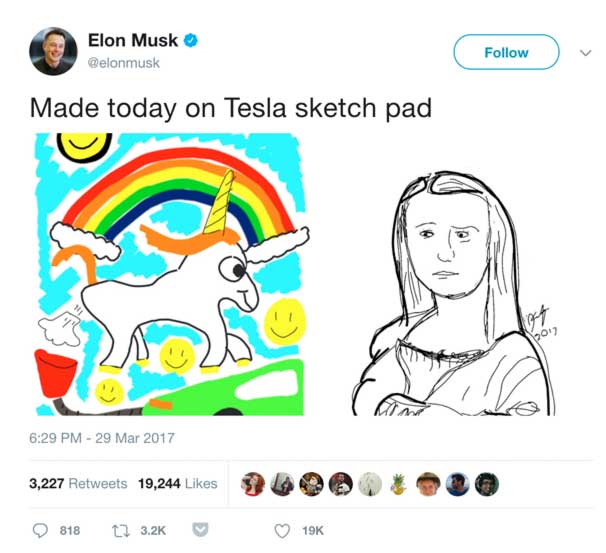Click the blue verified badge
The height and width of the screenshot is (553, 606).
coord(190,40)
